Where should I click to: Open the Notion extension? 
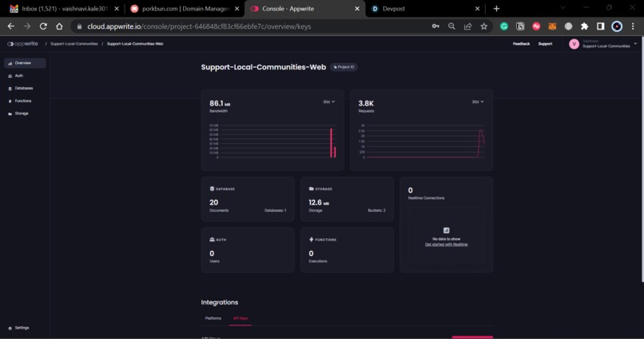point(520,26)
